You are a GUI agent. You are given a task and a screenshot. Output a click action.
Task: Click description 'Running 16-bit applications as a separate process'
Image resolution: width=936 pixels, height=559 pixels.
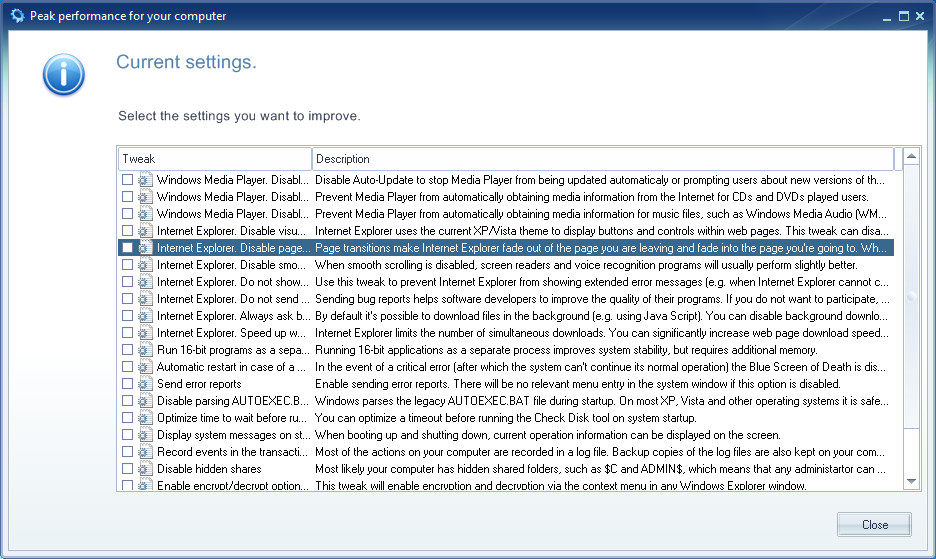coord(566,350)
